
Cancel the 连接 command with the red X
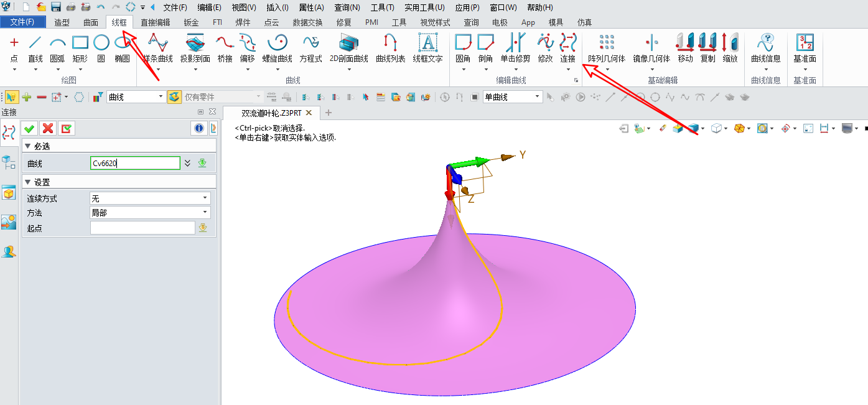(x=48, y=128)
